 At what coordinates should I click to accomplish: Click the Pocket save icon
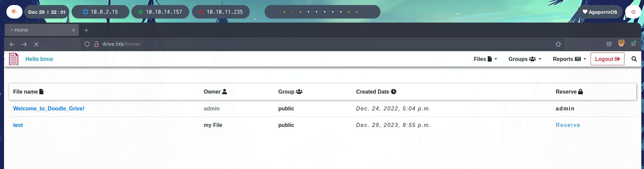pos(609,44)
